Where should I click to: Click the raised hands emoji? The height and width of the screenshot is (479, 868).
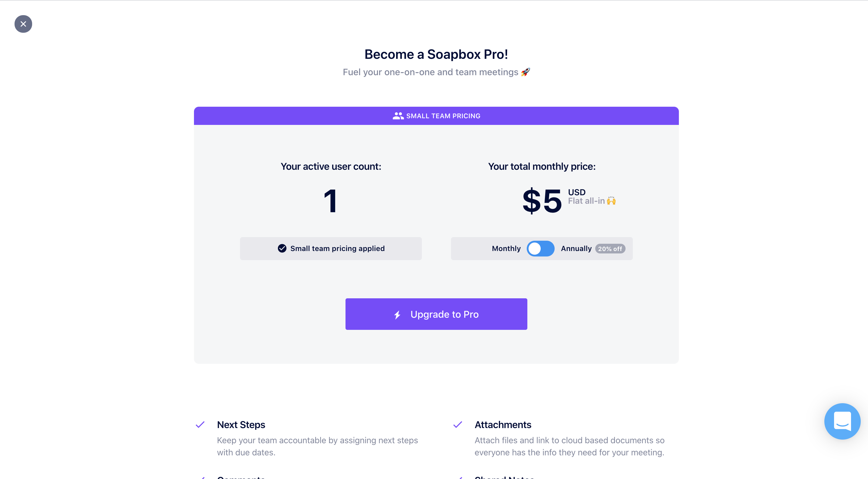(611, 201)
